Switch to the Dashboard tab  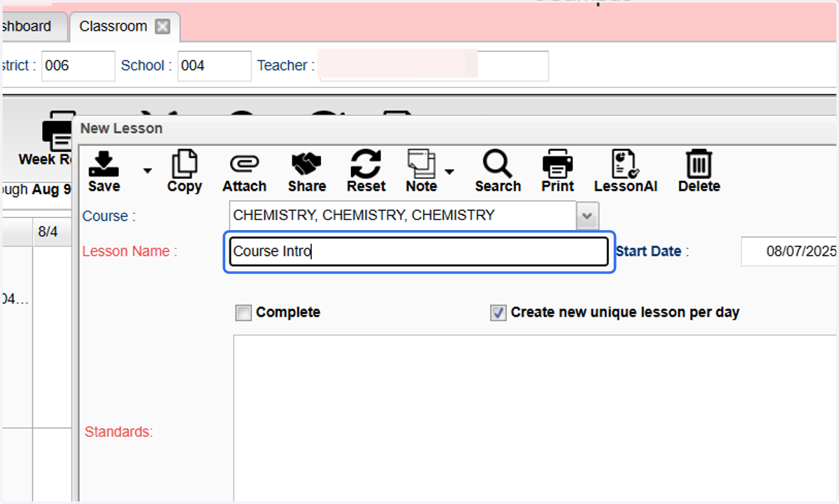pos(27,27)
